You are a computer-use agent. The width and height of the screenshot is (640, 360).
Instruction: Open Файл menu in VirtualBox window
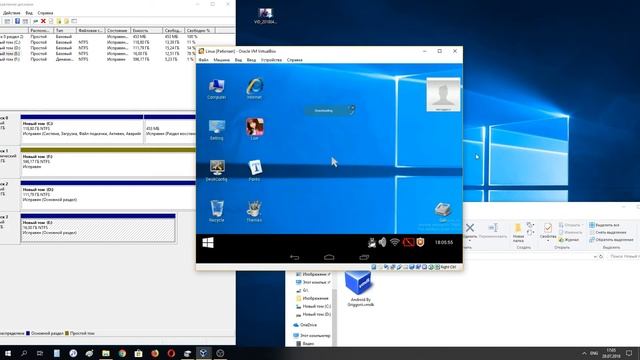[x=203, y=60]
